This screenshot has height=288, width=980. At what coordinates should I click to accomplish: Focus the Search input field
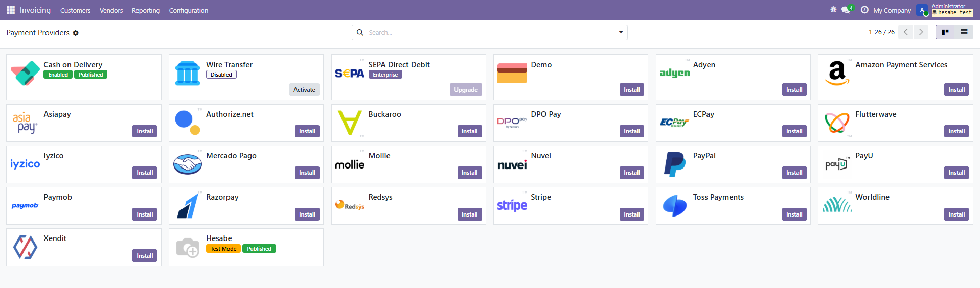point(490,32)
